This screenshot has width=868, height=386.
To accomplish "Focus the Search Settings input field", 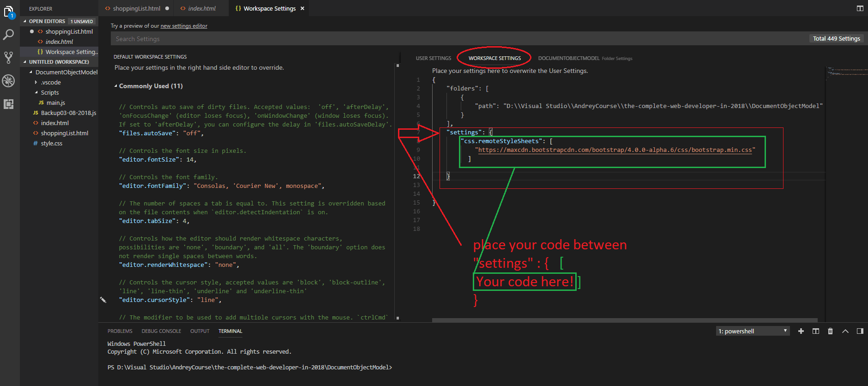I will (x=459, y=39).
